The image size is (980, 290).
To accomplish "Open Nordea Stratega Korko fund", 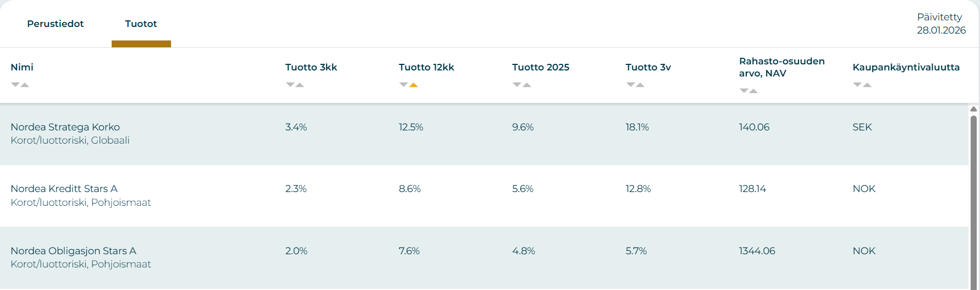I will (65, 127).
